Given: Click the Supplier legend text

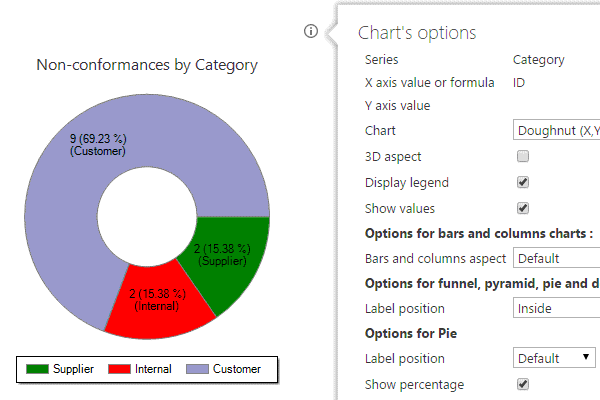Looking at the screenshot, I should coord(73,369).
